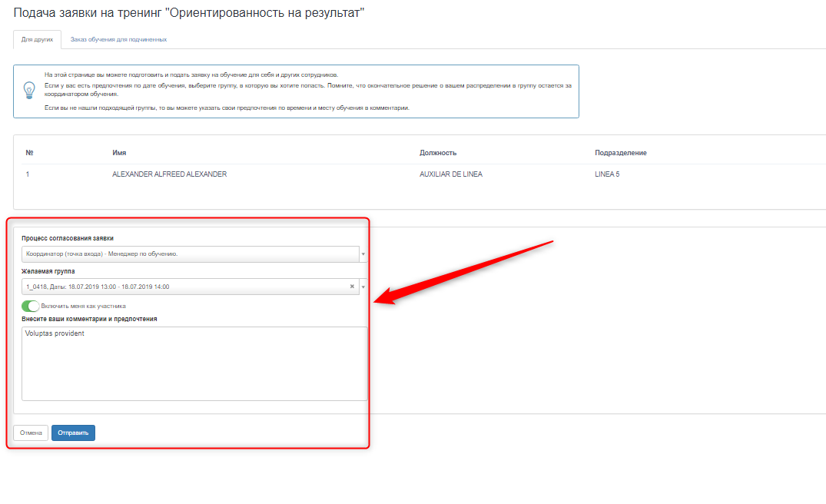Click the "№" column header
The width and height of the screenshot is (826, 504).
click(29, 153)
